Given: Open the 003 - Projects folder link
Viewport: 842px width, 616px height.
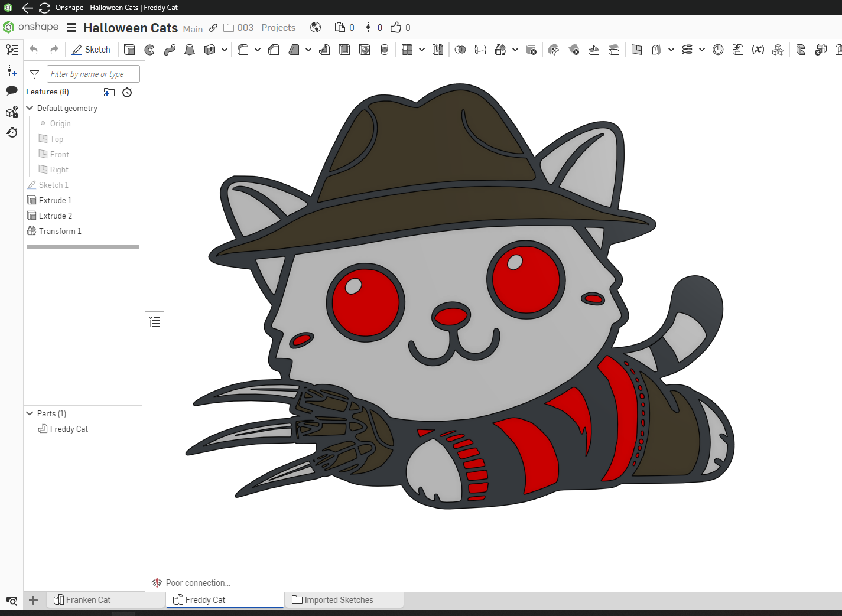Looking at the screenshot, I should click(259, 28).
